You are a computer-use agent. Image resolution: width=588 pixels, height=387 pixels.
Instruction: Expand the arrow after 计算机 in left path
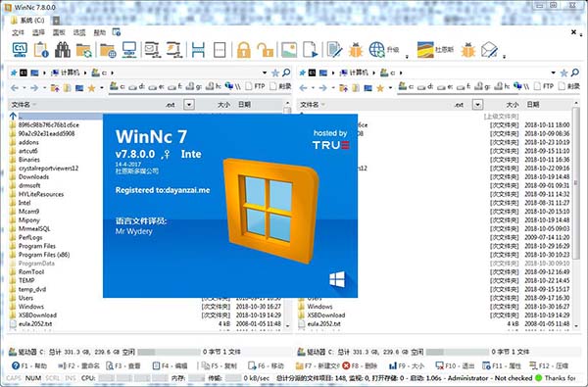click(85, 73)
